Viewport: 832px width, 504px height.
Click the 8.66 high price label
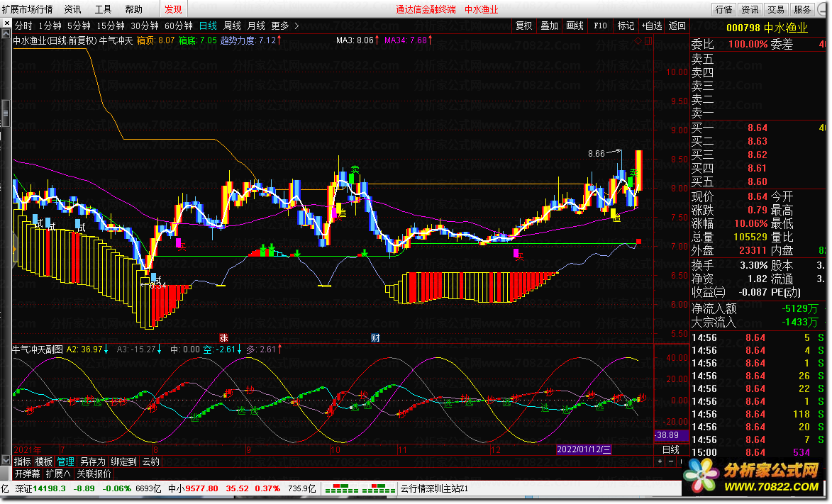pos(597,153)
